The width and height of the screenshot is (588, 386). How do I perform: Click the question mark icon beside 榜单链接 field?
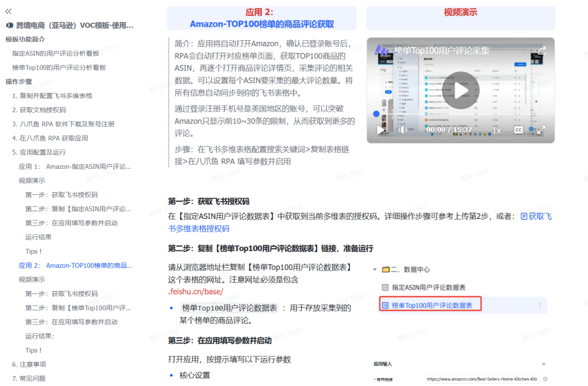click(x=546, y=378)
